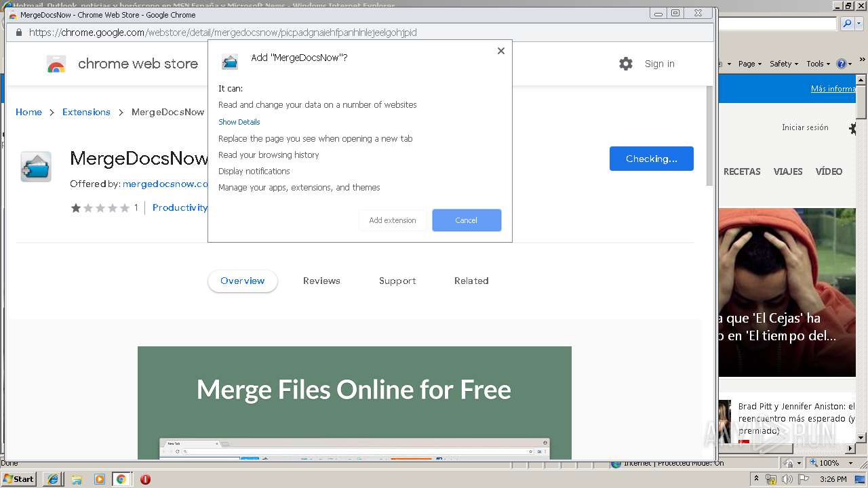Screen dimensions: 868x488
Task: Click the IE search magnifier icon
Action: coord(847,24)
